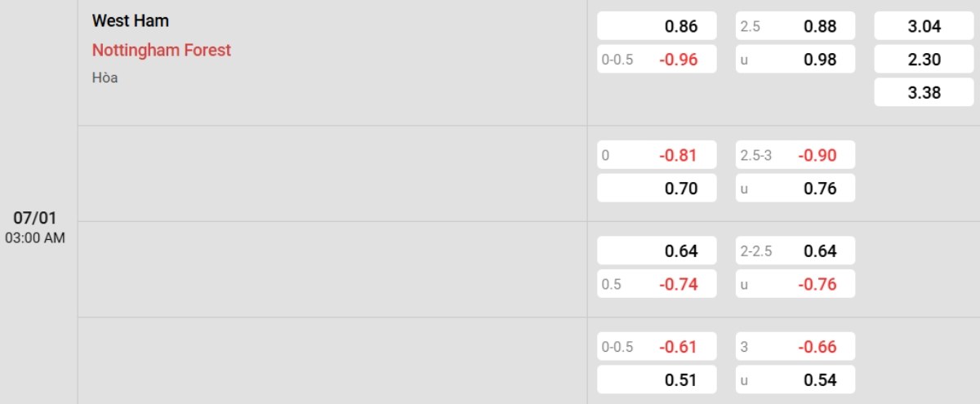Select the under odds of 0.98
980x404 pixels.
click(x=795, y=60)
